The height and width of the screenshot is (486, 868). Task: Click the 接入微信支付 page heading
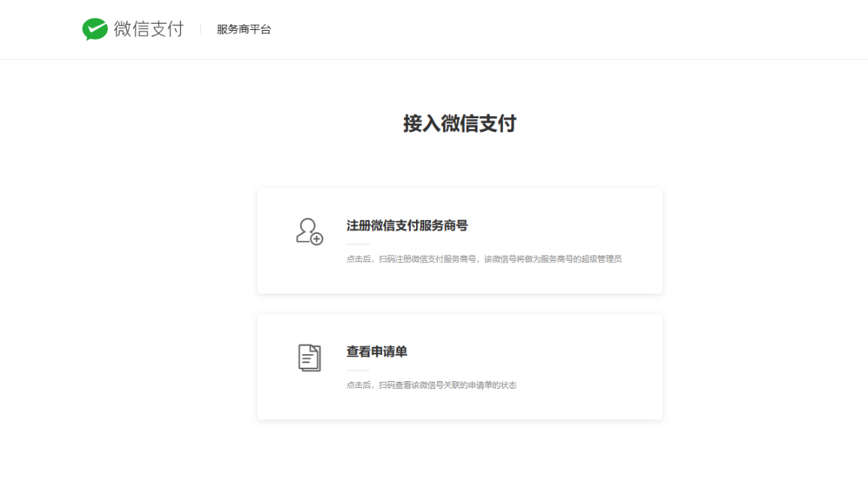pyautogui.click(x=459, y=124)
